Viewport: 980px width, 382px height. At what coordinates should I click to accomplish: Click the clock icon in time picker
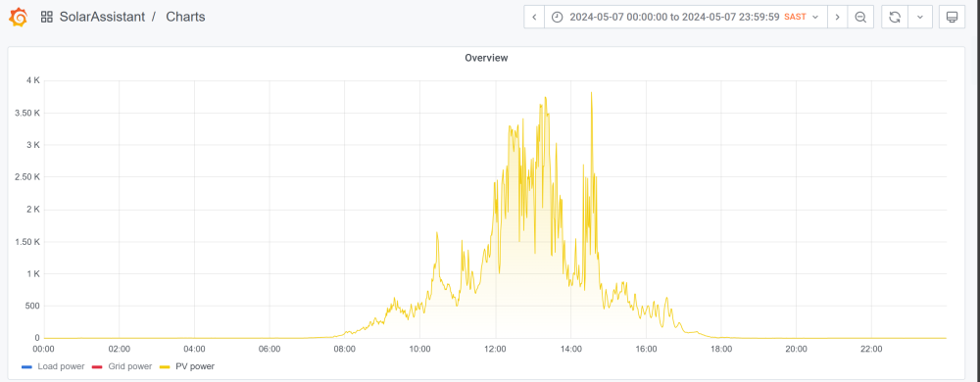pos(558,17)
